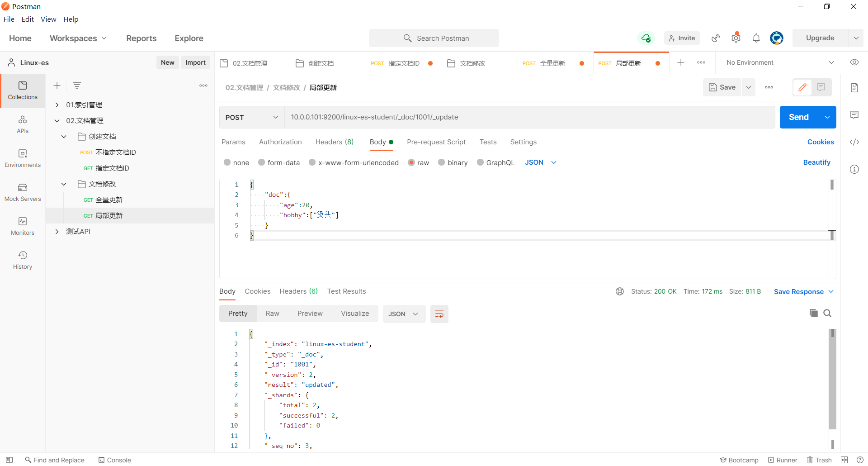The width and height of the screenshot is (868, 466).
Task: Search the response with magnifier icon
Action: [x=827, y=313]
